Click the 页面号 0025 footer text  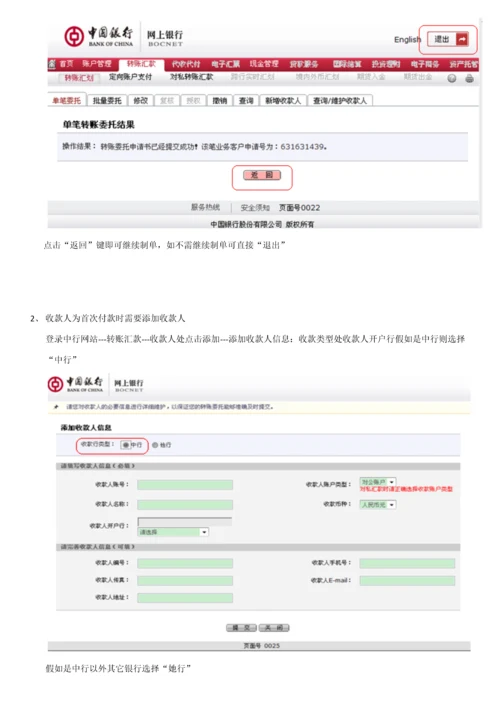pyautogui.click(x=261, y=646)
